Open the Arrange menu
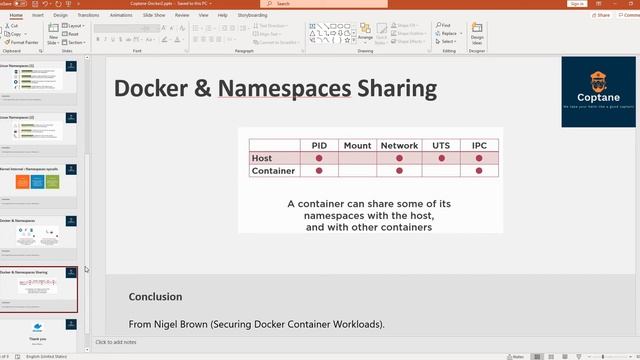This screenshot has height=360, width=640. pos(365,32)
